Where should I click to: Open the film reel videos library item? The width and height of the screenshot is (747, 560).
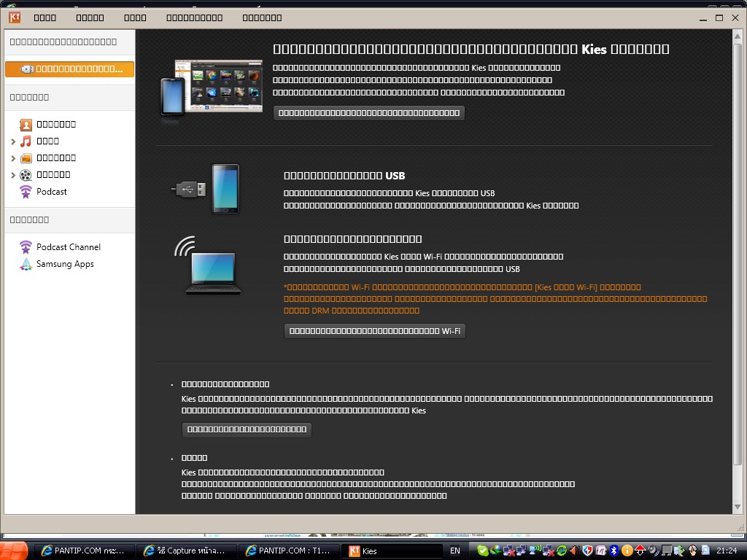(x=26, y=175)
